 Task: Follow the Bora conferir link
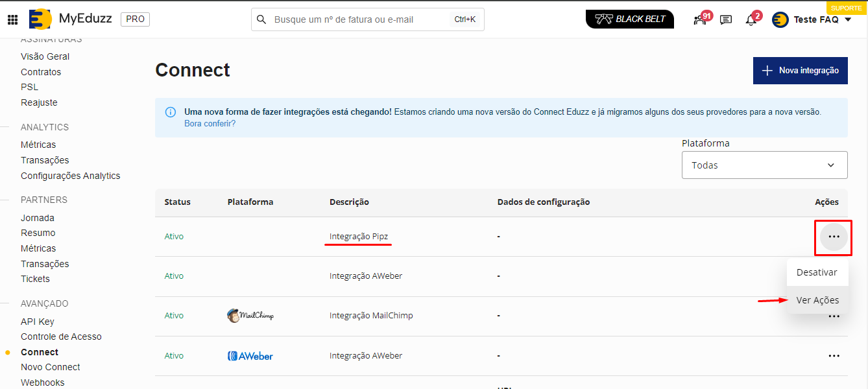coord(210,123)
